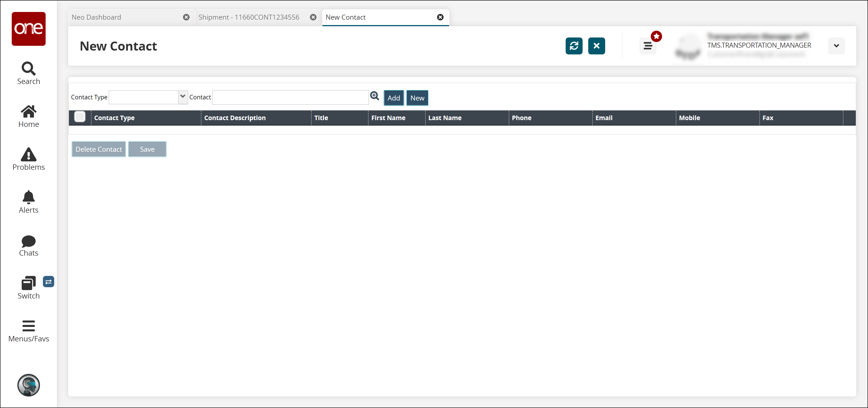Open the Alerts bell icon

tap(28, 201)
